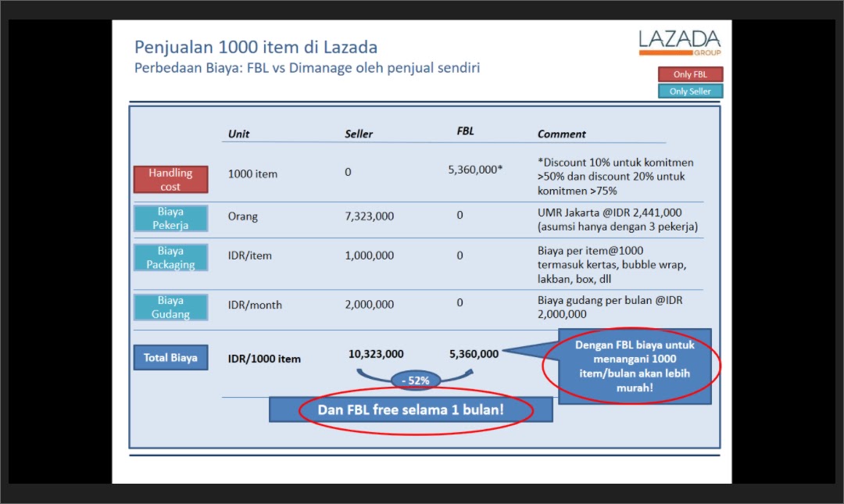The width and height of the screenshot is (844, 504).
Task: Click the -52% oval badge
Action: (416, 381)
